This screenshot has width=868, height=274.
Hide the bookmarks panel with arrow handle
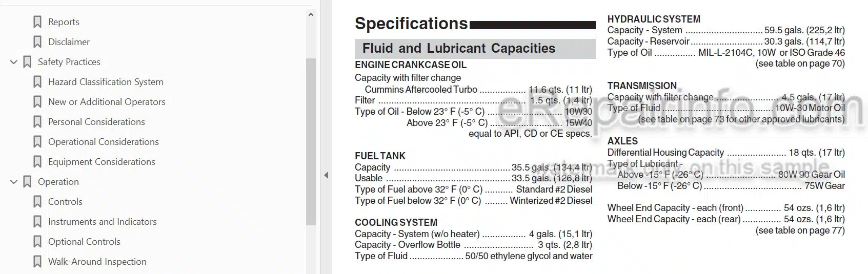point(326,175)
